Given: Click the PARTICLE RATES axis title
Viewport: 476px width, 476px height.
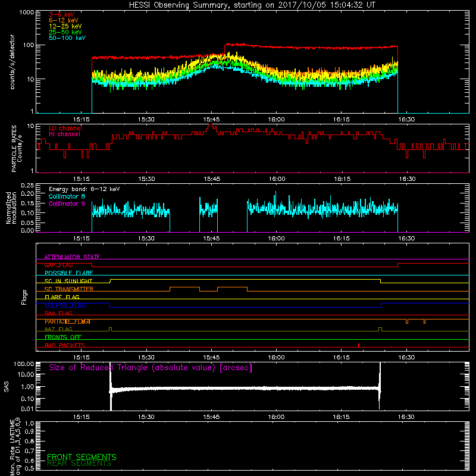Looking at the screenshot, I should [17, 149].
